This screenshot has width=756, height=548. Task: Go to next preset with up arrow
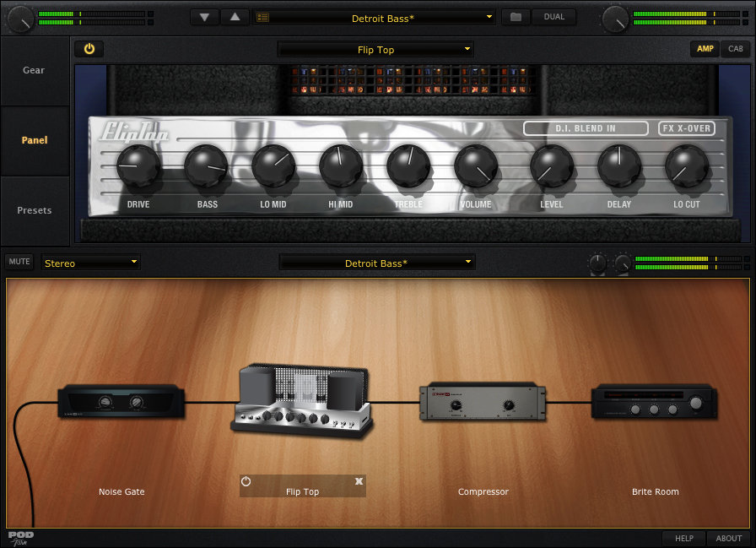235,18
